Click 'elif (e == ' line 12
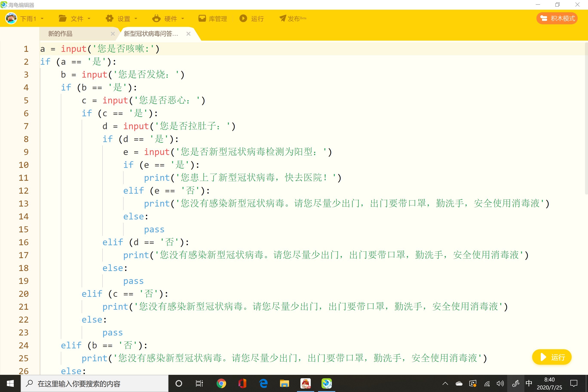This screenshot has width=588, height=392. pyautogui.click(x=167, y=191)
